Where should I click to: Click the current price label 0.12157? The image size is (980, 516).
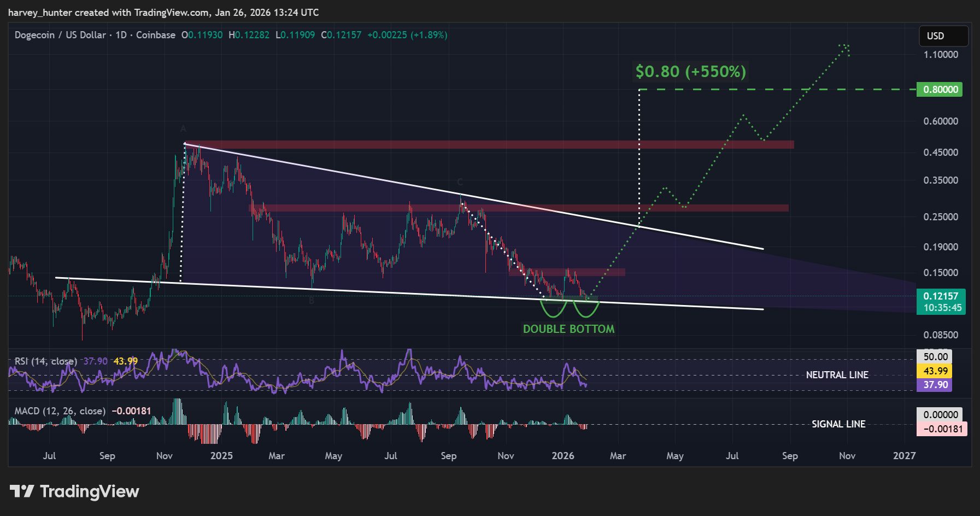coord(941,296)
